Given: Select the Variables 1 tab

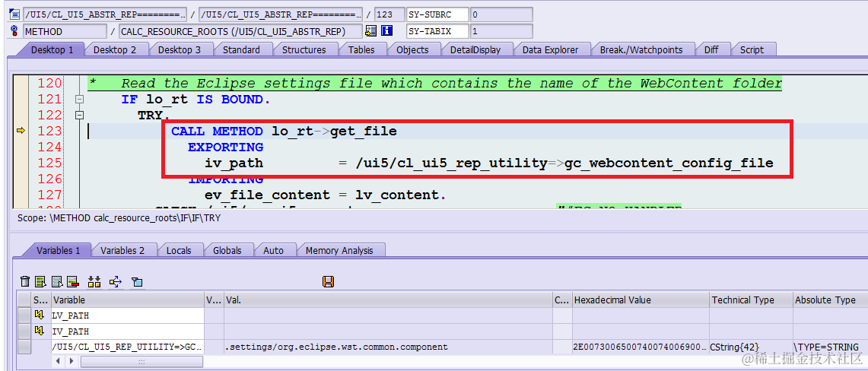Looking at the screenshot, I should 58,250.
